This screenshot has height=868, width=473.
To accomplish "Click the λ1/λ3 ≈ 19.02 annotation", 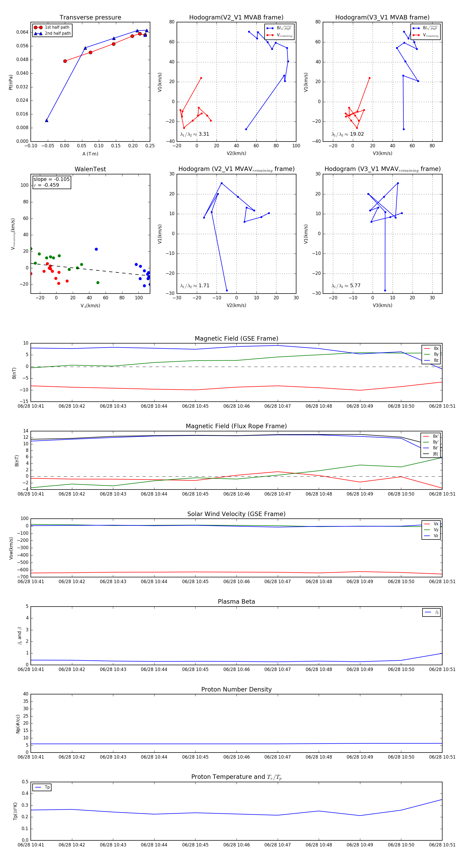I will (x=347, y=134).
